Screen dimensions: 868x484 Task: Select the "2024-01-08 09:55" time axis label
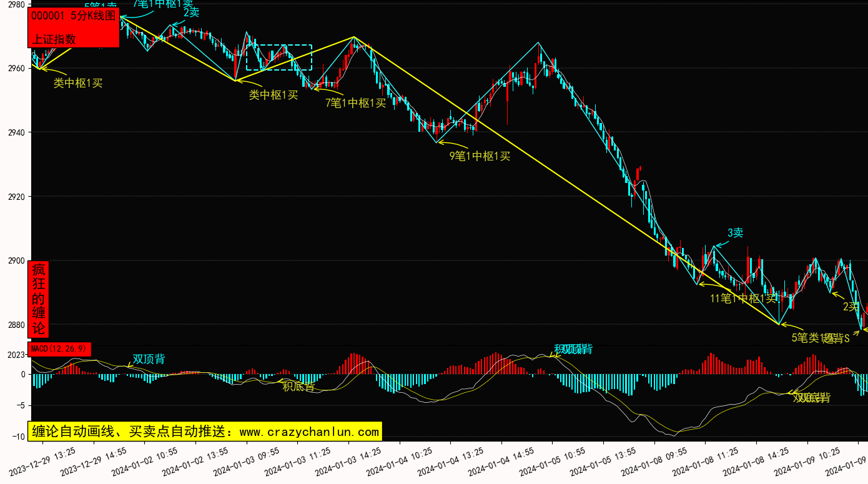point(655,462)
